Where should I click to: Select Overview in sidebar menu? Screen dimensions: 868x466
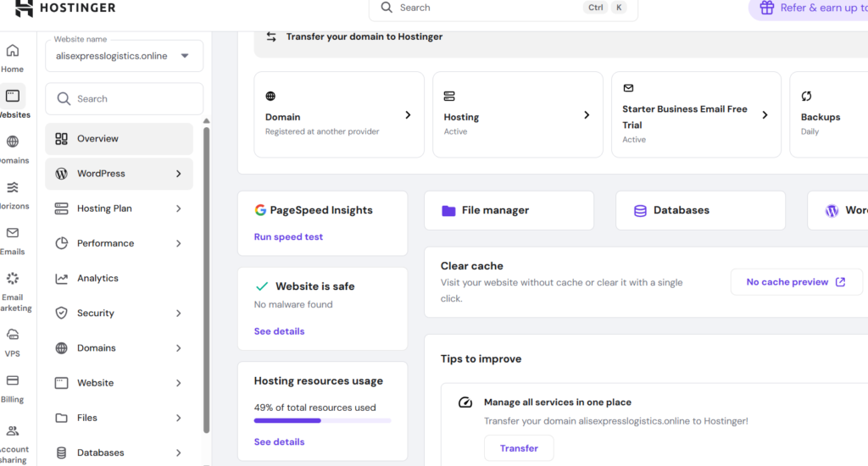click(119, 139)
